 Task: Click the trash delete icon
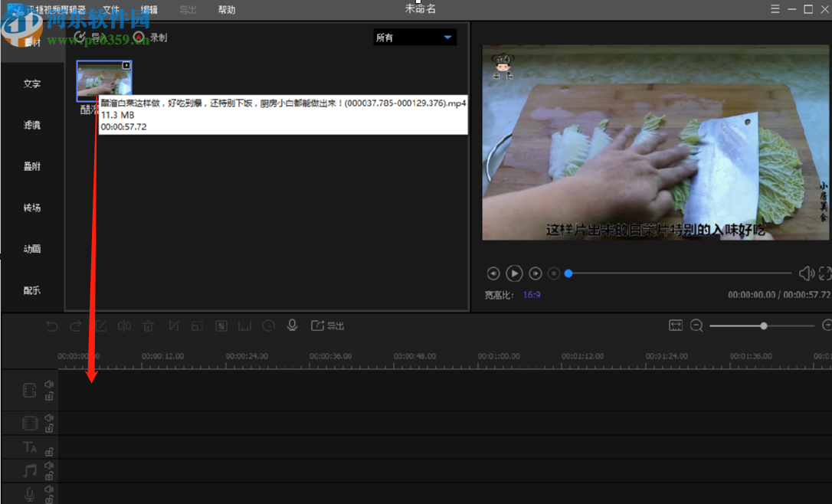149,326
